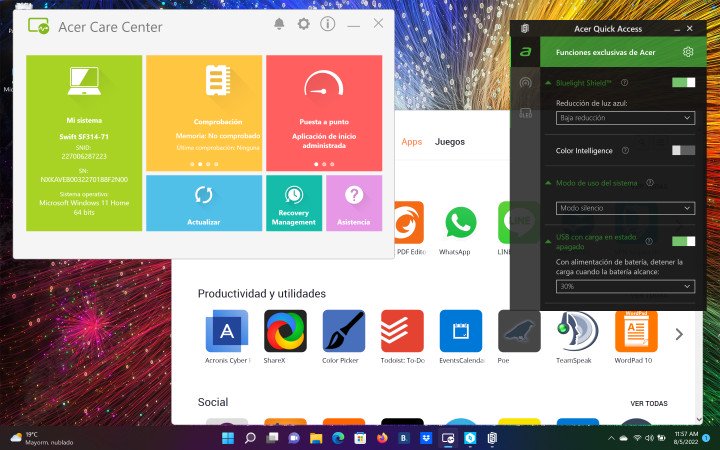720x450 pixels.
Task: Open Dropbox from taskbar
Action: [x=426, y=438]
